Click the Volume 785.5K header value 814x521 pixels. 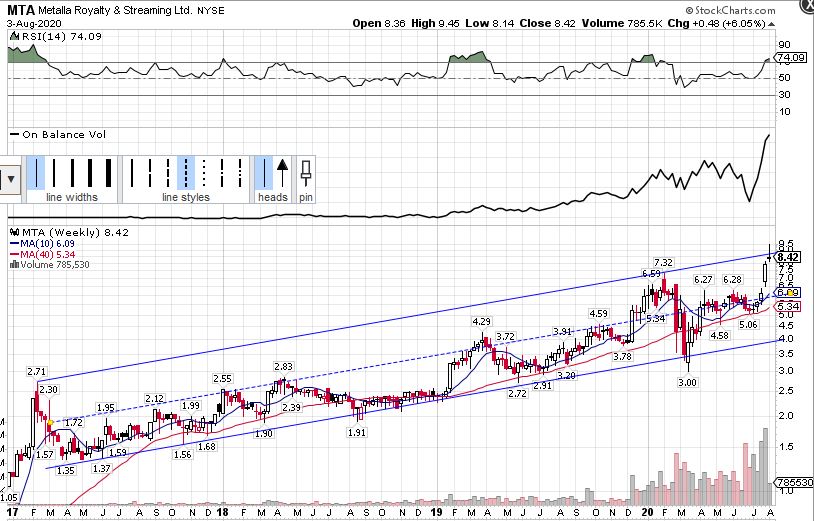coord(622,23)
